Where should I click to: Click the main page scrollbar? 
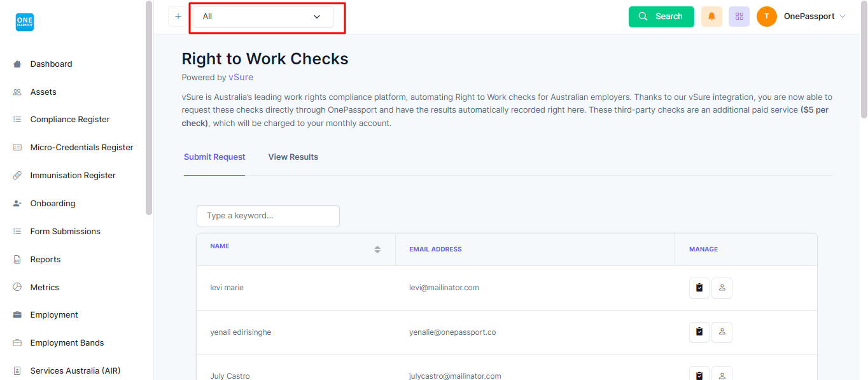864,60
